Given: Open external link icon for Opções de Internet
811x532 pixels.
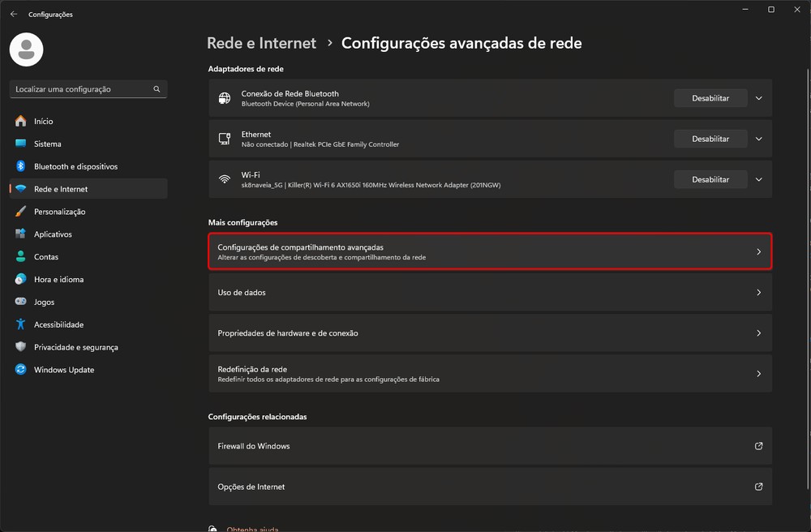Looking at the screenshot, I should pos(758,487).
